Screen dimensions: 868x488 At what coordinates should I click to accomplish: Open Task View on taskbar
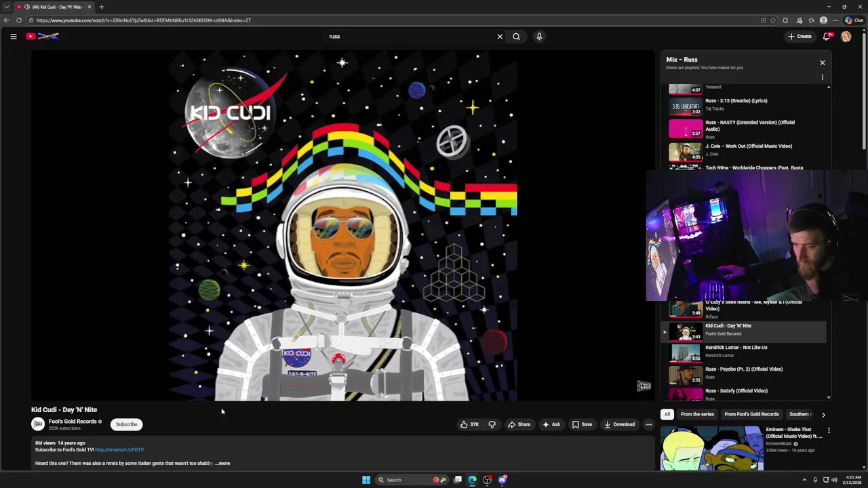point(458,480)
